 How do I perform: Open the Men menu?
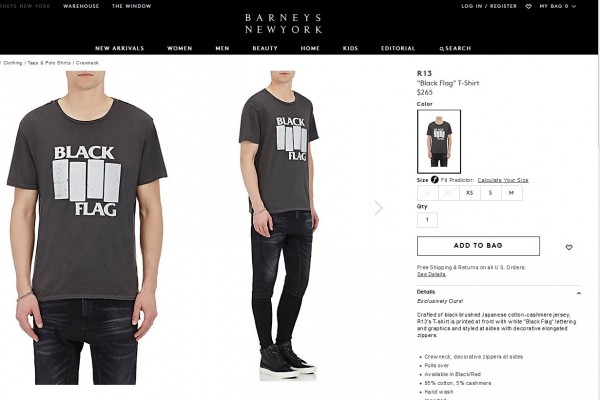pyautogui.click(x=222, y=48)
